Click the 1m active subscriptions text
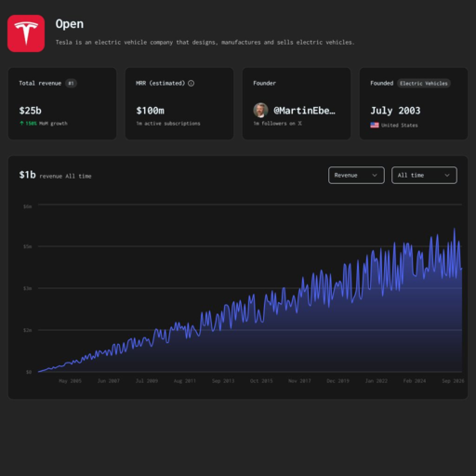The height and width of the screenshot is (476, 476). point(168,124)
